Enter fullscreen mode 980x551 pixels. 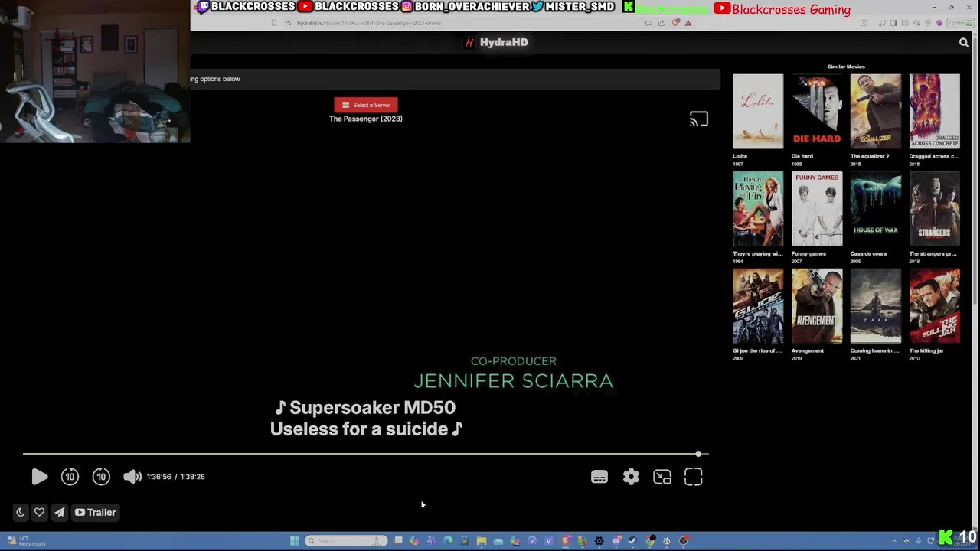coord(694,477)
